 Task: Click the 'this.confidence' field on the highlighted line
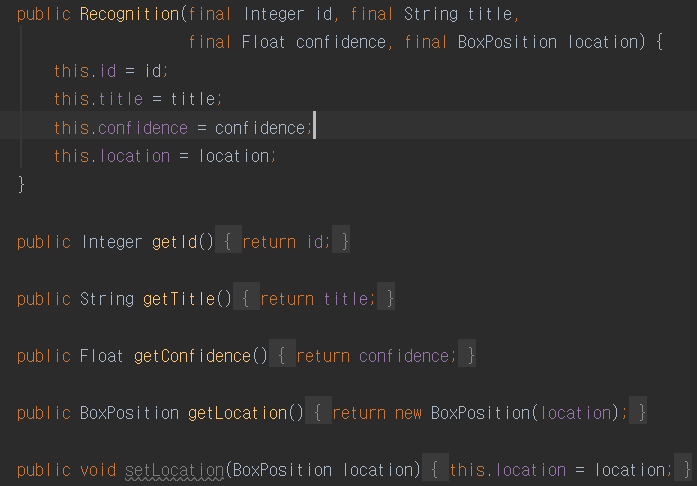[121, 128]
